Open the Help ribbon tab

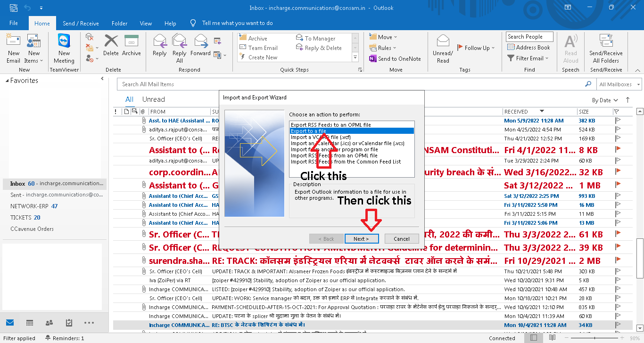coord(170,23)
